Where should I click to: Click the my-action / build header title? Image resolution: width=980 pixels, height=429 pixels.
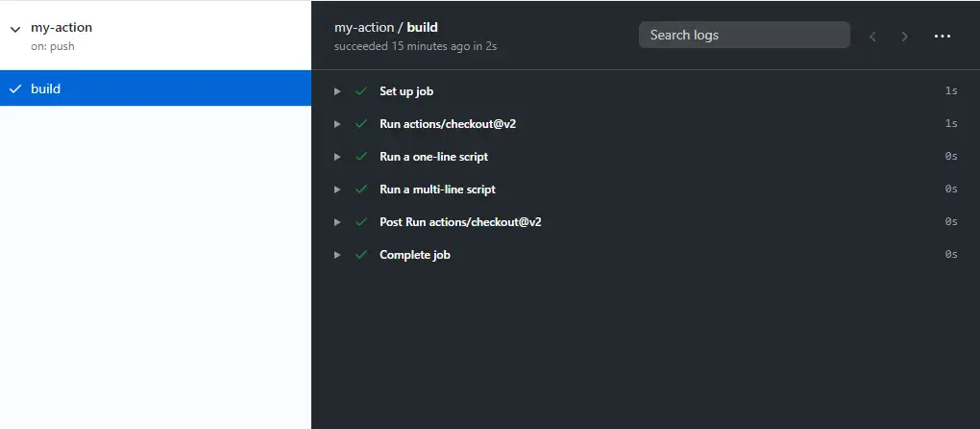pyautogui.click(x=386, y=28)
